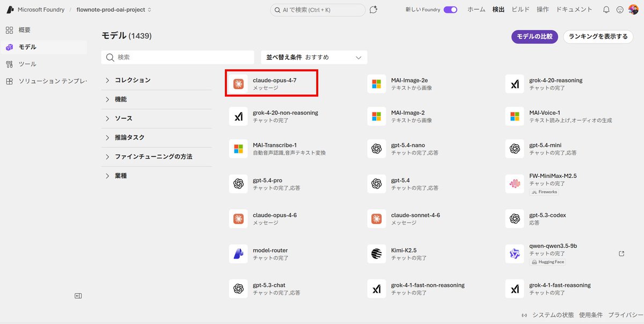Image resolution: width=644 pixels, height=324 pixels.
Task: Select the 検出 tab
Action: tap(499, 10)
